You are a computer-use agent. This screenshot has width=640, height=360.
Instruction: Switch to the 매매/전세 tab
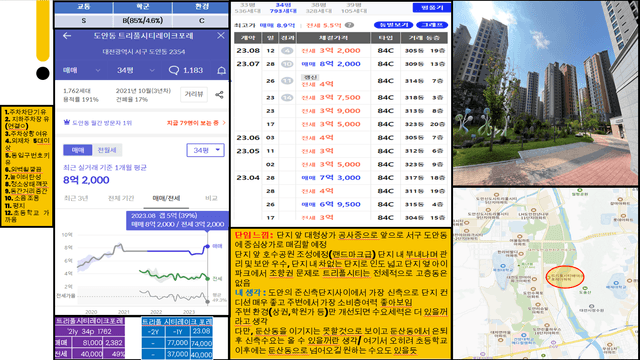[166, 198]
